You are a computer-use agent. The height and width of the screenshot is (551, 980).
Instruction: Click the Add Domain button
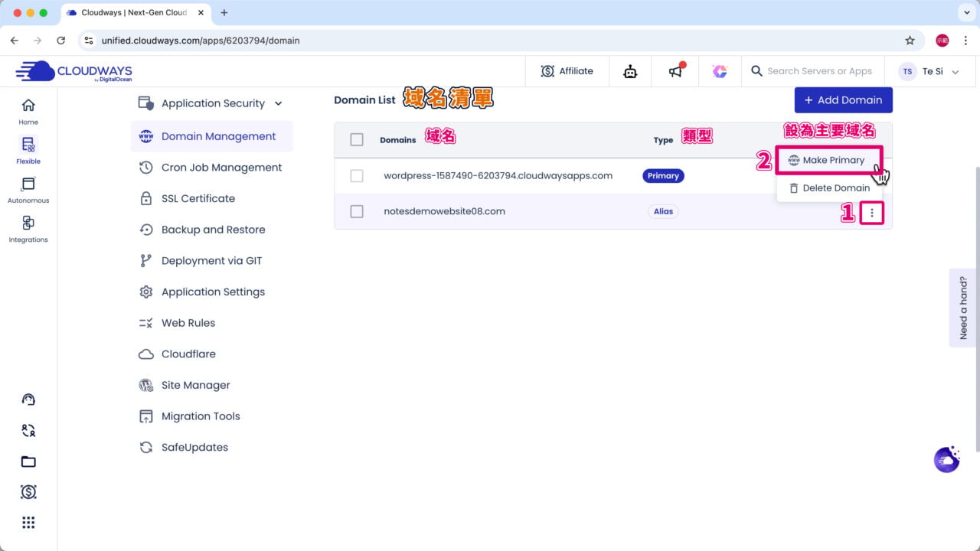pos(843,100)
